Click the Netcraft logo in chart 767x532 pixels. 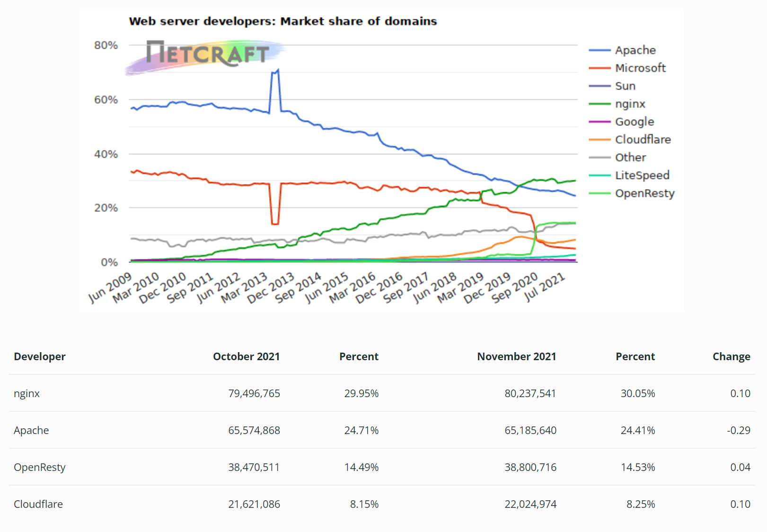click(205, 56)
